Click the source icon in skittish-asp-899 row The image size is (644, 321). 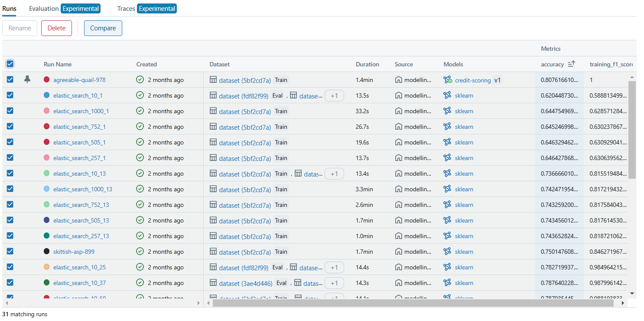coord(399,252)
